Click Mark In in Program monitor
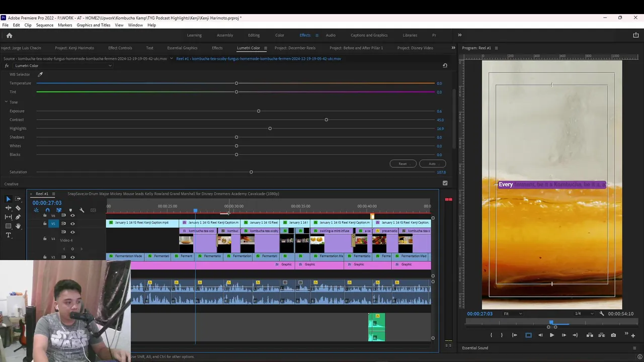644x362 pixels. click(491, 335)
